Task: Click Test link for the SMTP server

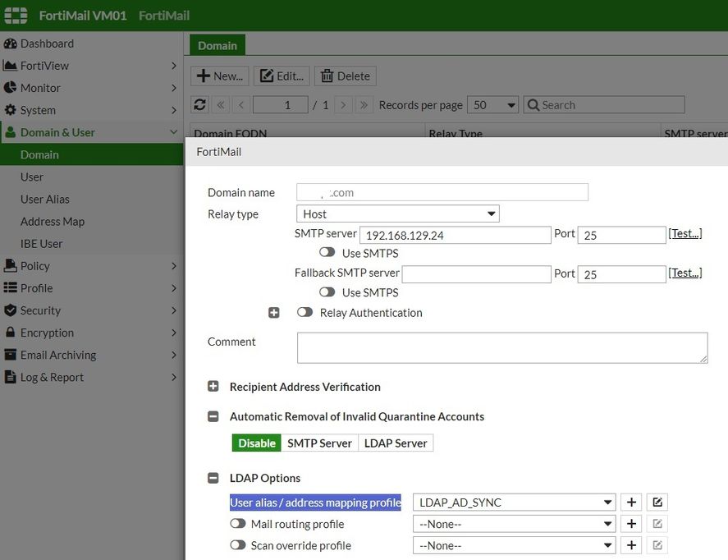Action: [x=685, y=234]
